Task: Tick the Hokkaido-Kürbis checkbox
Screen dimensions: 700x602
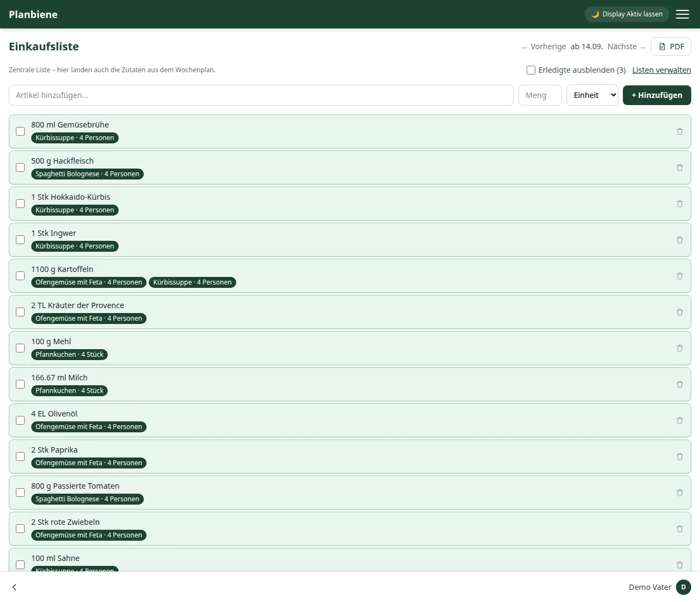Action: point(20,204)
